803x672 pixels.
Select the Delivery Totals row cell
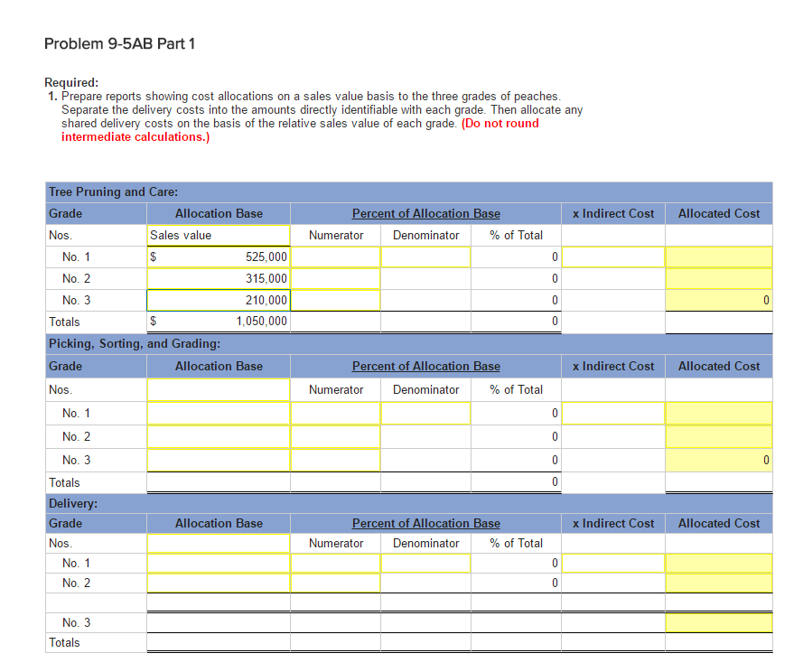[x=95, y=642]
